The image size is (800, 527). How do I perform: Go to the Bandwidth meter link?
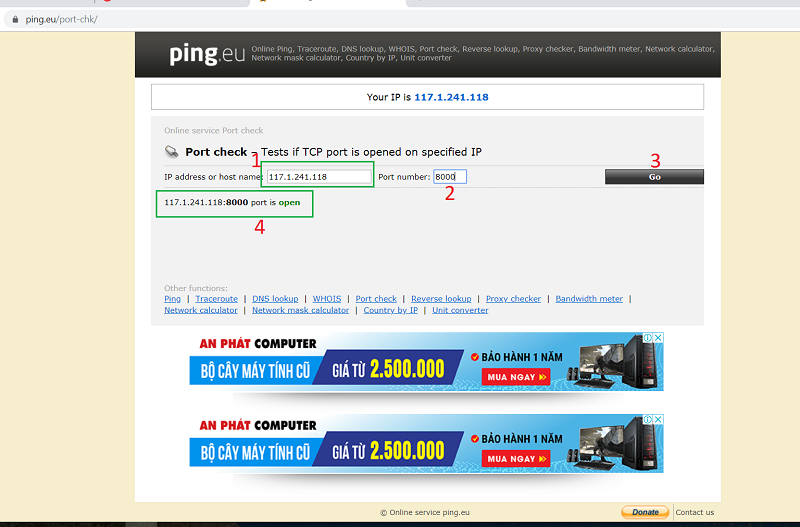pyautogui.click(x=589, y=299)
